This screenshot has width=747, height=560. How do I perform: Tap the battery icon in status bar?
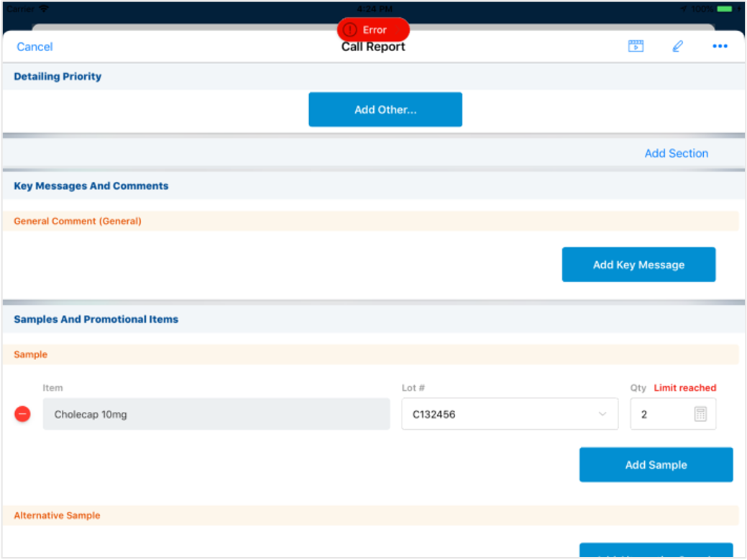click(724, 9)
